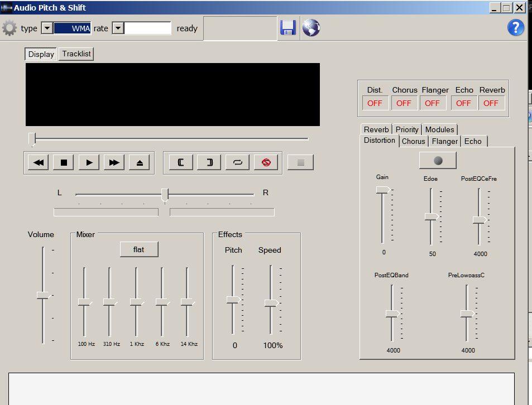The width and height of the screenshot is (532, 405).
Task: Switch to the Tracklist tab
Action: [76, 54]
